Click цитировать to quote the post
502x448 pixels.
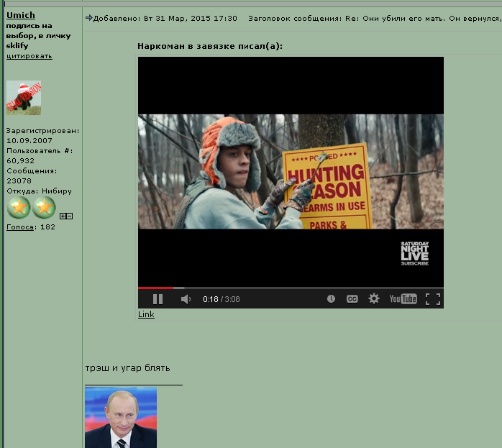click(29, 56)
